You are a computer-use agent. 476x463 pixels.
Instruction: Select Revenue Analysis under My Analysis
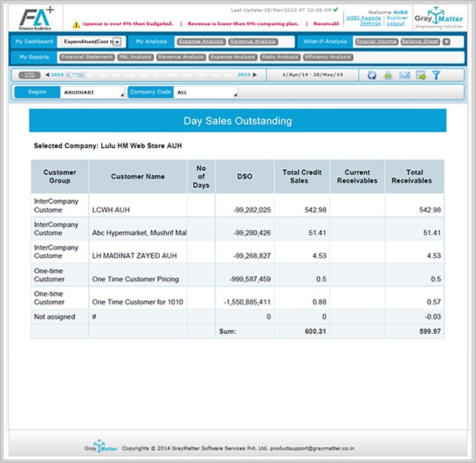(x=253, y=41)
